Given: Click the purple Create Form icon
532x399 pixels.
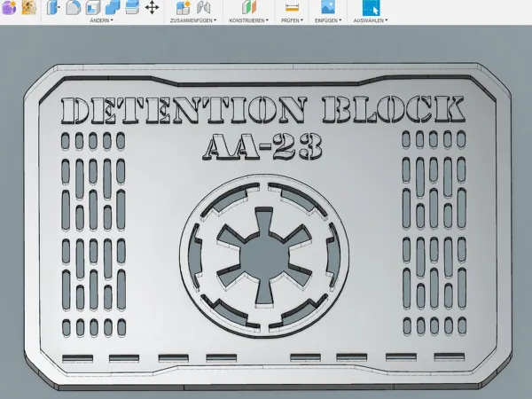Looking at the screenshot, I should coord(9,7).
